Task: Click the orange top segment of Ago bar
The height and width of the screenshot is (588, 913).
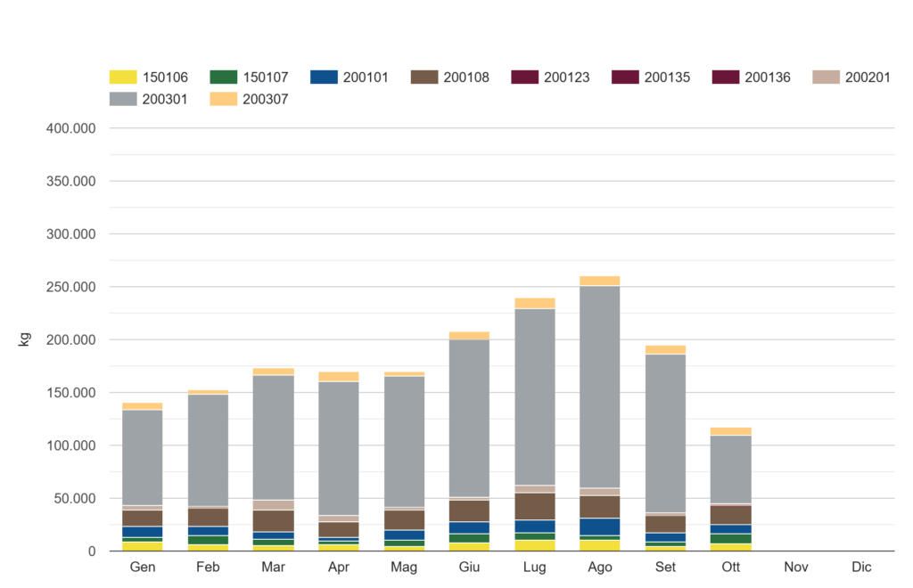Action: click(x=600, y=281)
